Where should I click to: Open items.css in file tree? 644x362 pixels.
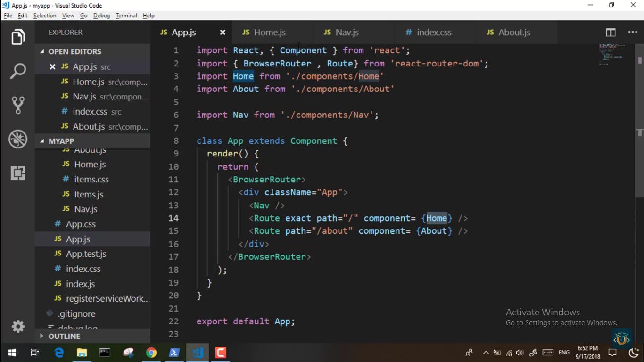coord(93,180)
